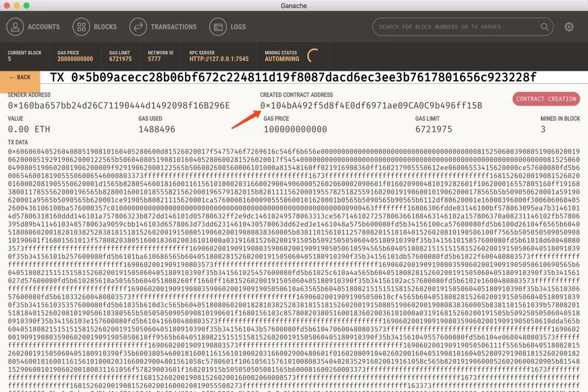Select the TX hash heading
The image size is (588, 392).
[293, 77]
